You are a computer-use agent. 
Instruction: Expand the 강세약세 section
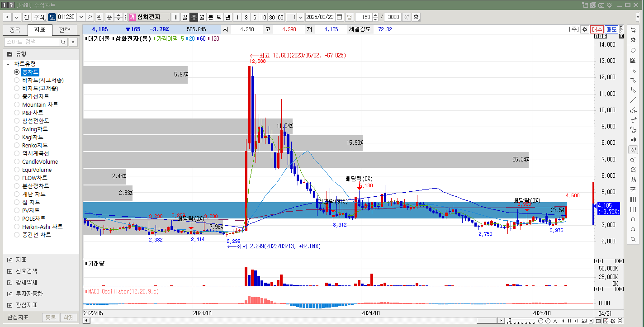point(10,282)
